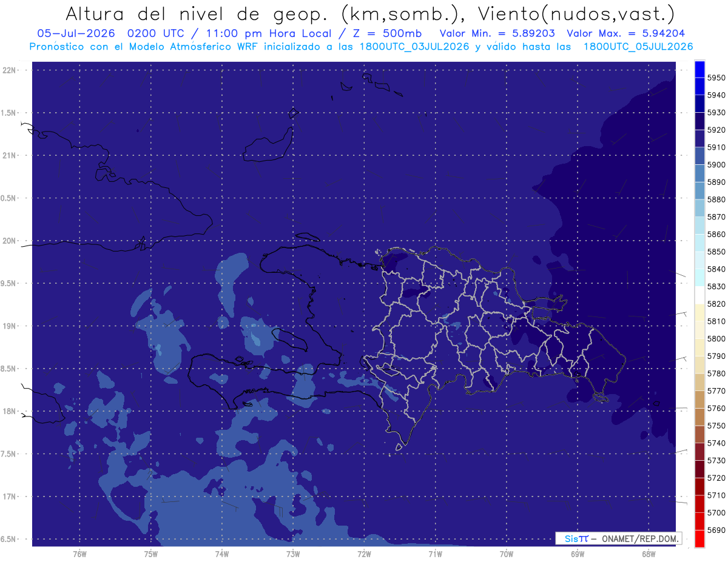
Task: Click the '5930' color bar value
Action: pyautogui.click(x=716, y=113)
